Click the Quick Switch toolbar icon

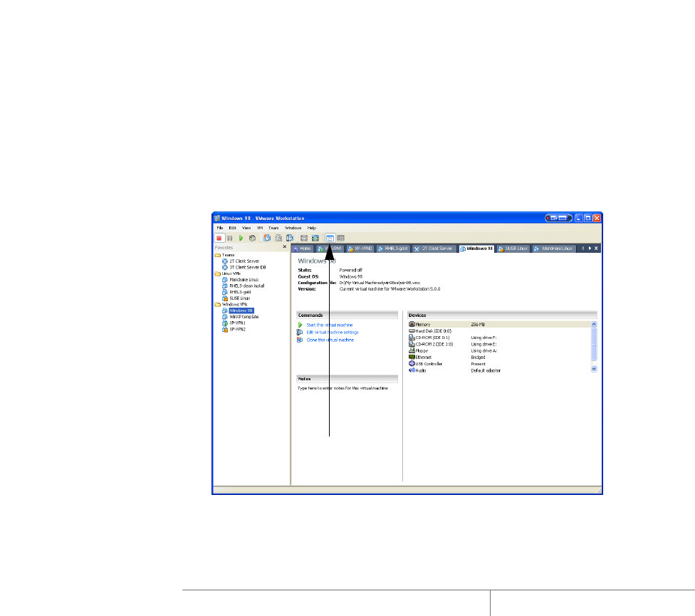(x=315, y=238)
